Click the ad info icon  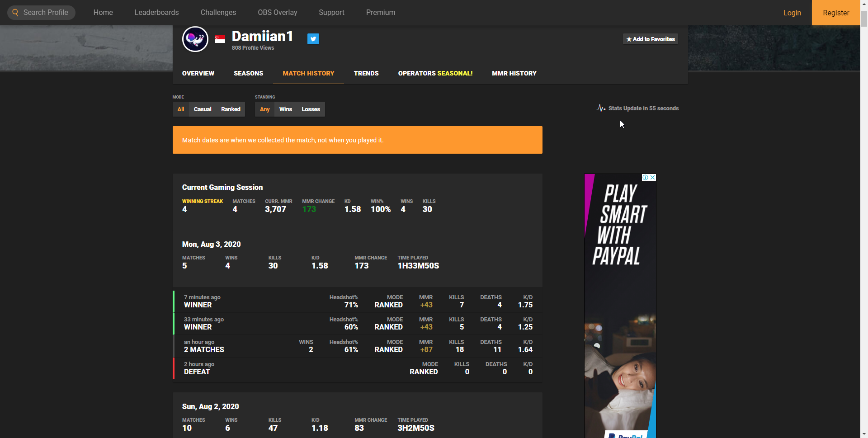point(646,178)
